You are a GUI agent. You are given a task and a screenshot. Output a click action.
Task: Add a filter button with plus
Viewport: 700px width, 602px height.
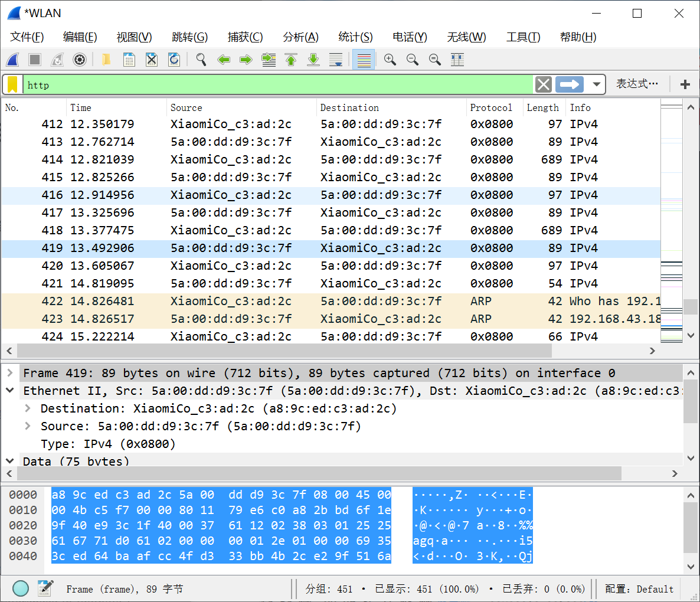[x=685, y=84]
